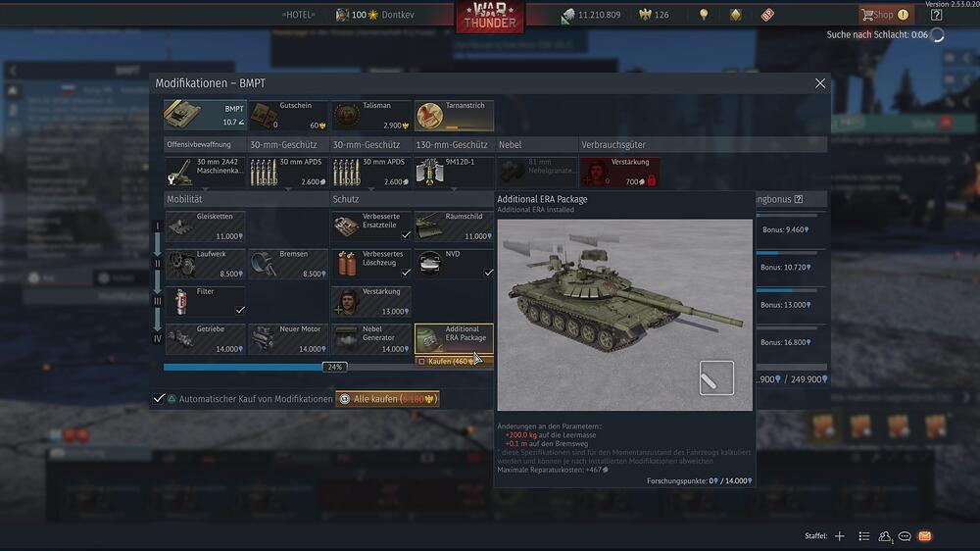Select the 9M120-1 missile tile
This screenshot has width=980, height=551.
(x=454, y=172)
